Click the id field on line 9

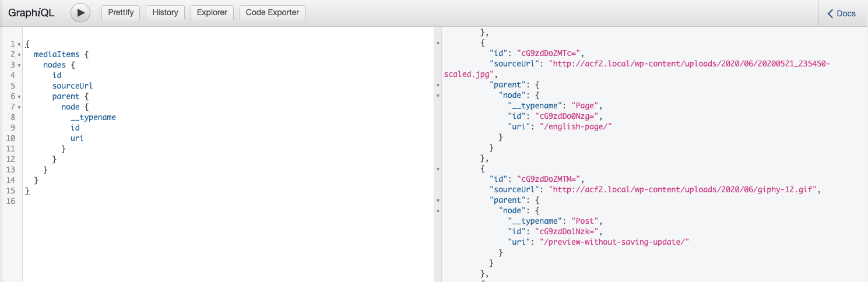pyautogui.click(x=75, y=128)
